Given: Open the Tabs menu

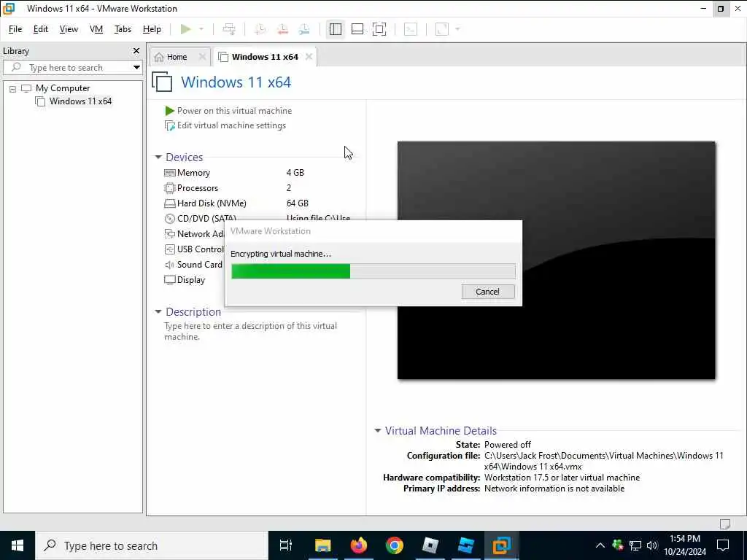Looking at the screenshot, I should pos(123,29).
